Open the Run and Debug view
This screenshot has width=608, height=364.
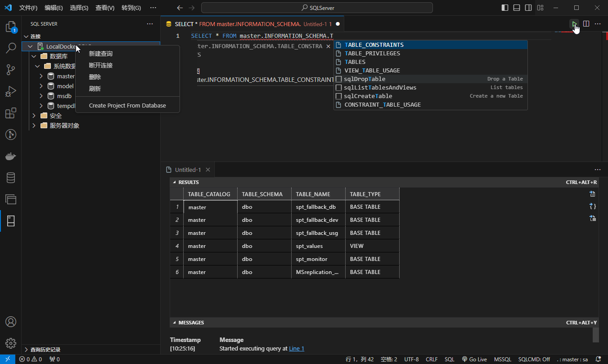[11, 91]
